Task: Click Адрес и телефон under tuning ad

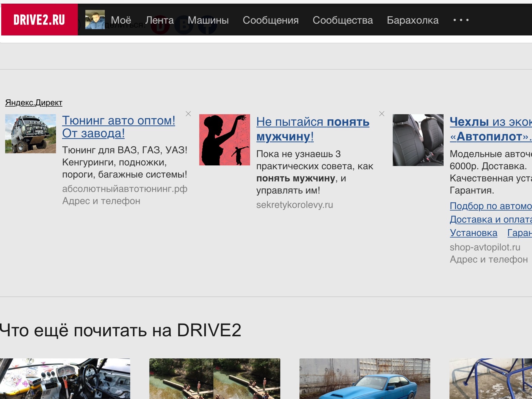Action: tap(101, 201)
